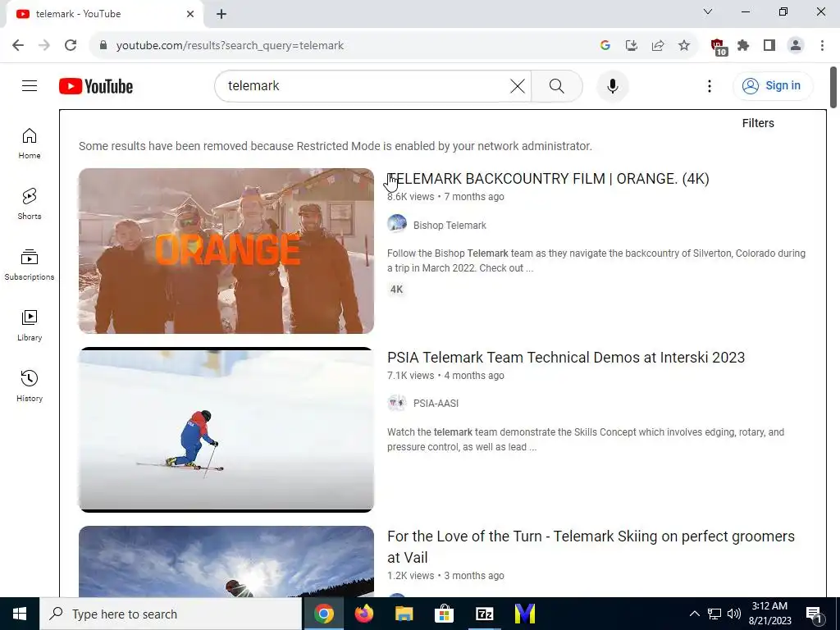The width and height of the screenshot is (840, 630).
Task: Click the YouTube logo
Action: pos(96,86)
